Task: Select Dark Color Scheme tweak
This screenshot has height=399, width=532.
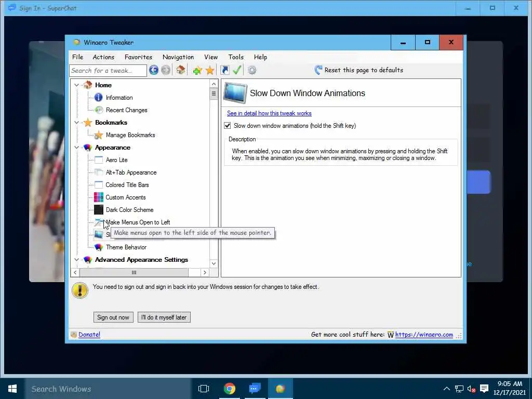Action: (129, 210)
